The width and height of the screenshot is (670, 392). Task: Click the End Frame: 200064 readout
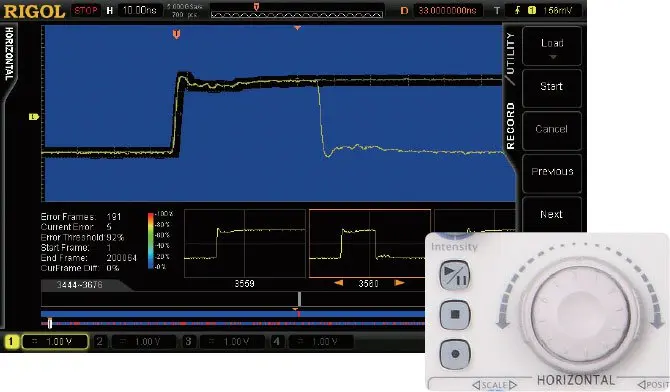click(89, 258)
